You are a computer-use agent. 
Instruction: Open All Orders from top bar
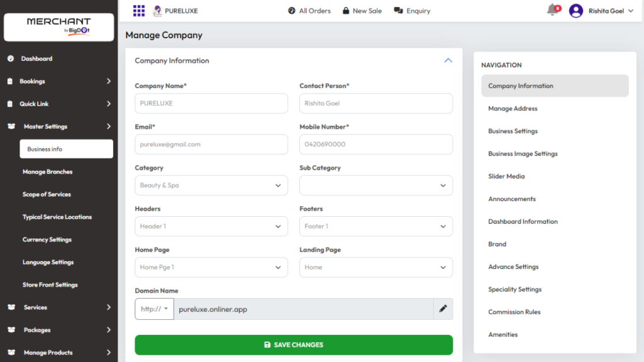pyautogui.click(x=309, y=11)
